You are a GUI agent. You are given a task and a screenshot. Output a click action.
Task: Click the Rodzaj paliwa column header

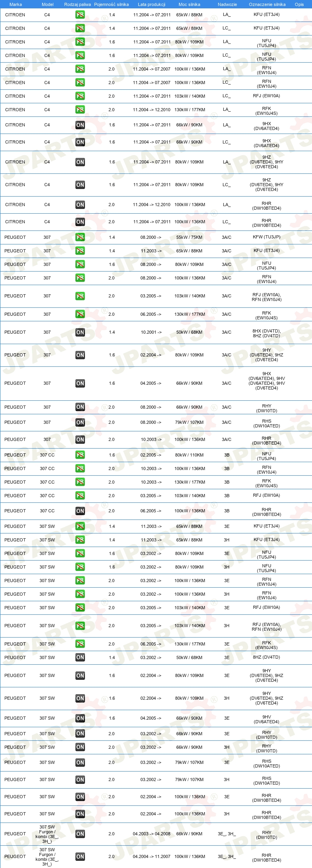[77, 4]
